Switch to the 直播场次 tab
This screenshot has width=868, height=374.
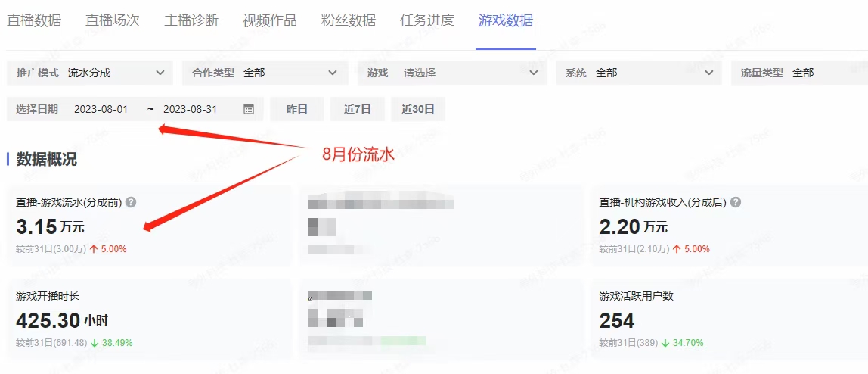[113, 20]
